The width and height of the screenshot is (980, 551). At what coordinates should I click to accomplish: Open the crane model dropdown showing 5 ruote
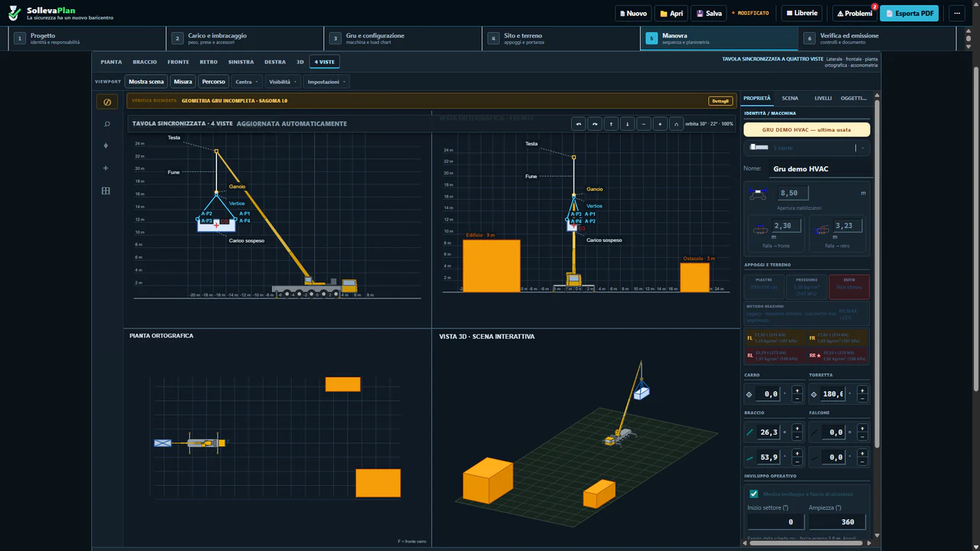tap(807, 148)
